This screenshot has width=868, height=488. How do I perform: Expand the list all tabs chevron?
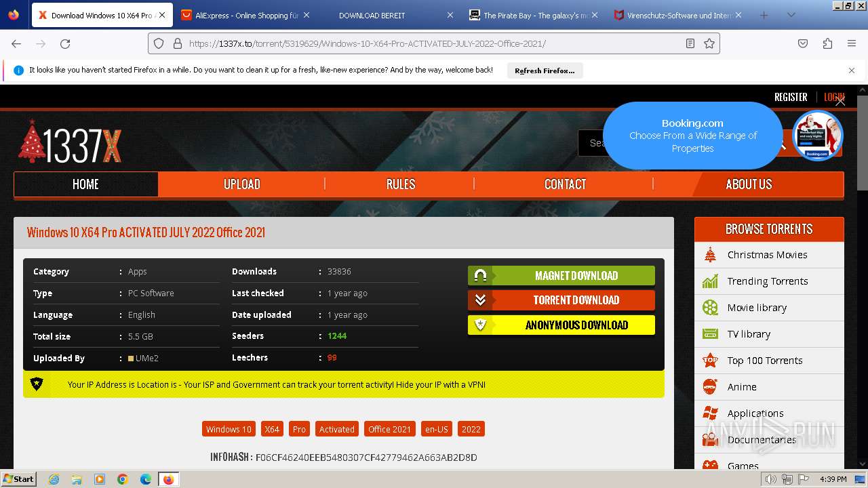click(x=791, y=15)
